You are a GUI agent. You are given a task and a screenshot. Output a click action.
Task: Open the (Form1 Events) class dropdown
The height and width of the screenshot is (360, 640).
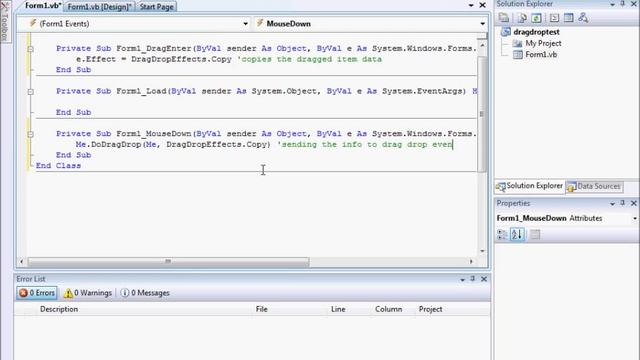click(245, 24)
